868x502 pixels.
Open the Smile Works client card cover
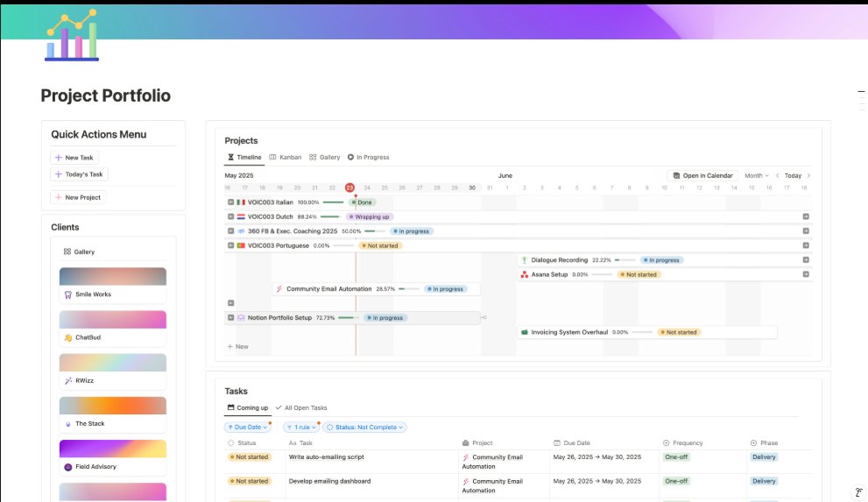(x=113, y=276)
